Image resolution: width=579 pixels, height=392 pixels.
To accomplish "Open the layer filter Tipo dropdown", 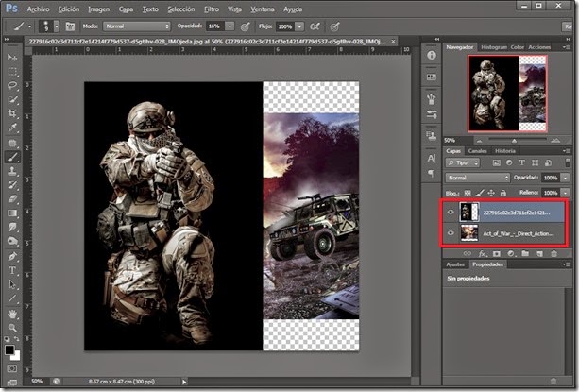I will pos(462,162).
